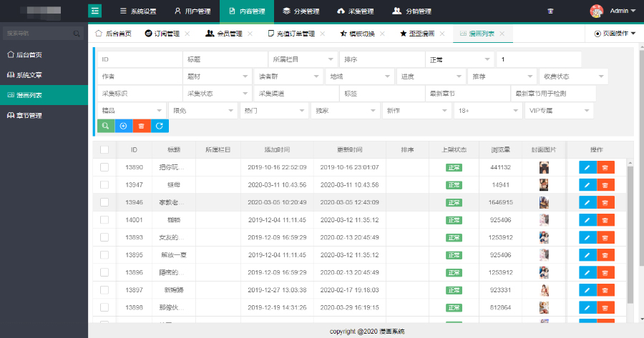Tick the checkbox for row ID 13890
The image size is (644, 338).
(104, 167)
